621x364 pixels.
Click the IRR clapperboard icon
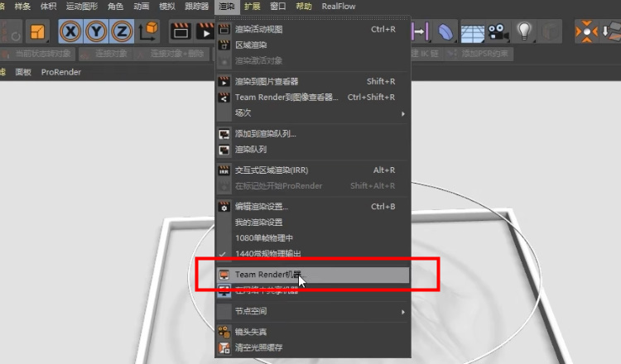click(x=224, y=170)
